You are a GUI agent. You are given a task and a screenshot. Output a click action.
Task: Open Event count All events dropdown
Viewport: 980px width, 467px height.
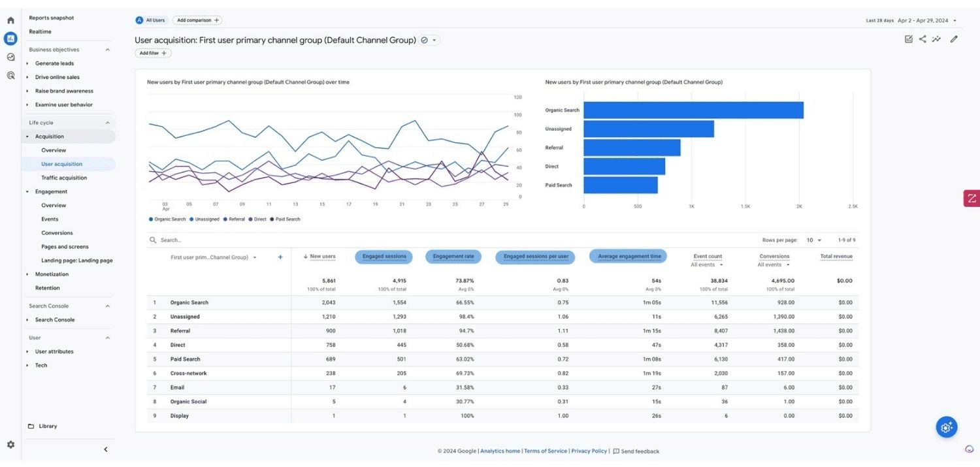(x=708, y=265)
